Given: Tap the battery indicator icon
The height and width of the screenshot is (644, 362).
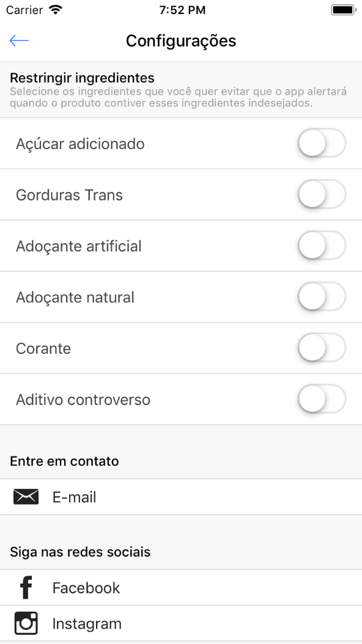Looking at the screenshot, I should [343, 10].
